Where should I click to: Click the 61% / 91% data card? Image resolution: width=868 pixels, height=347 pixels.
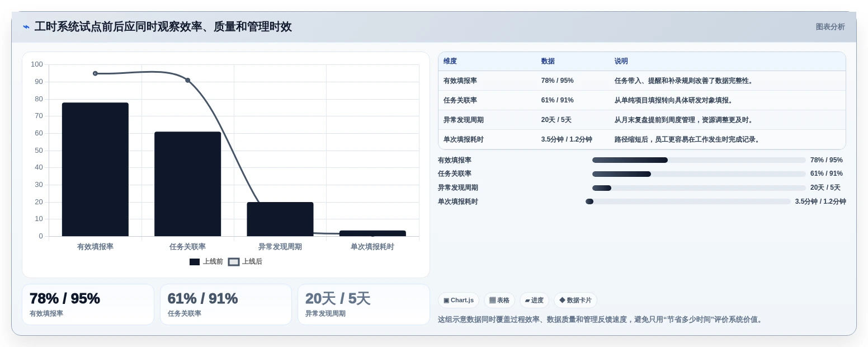pyautogui.click(x=226, y=304)
